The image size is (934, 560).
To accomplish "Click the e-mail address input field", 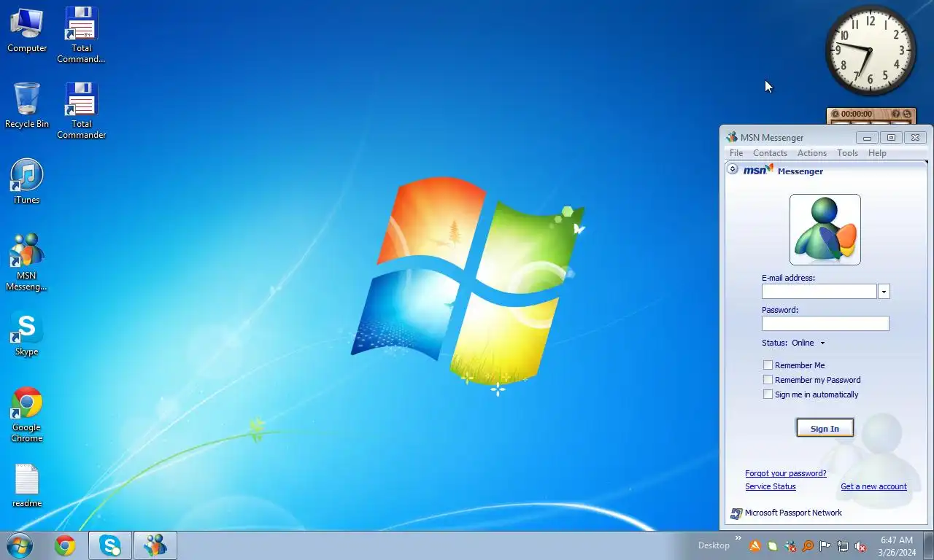I will pos(819,292).
